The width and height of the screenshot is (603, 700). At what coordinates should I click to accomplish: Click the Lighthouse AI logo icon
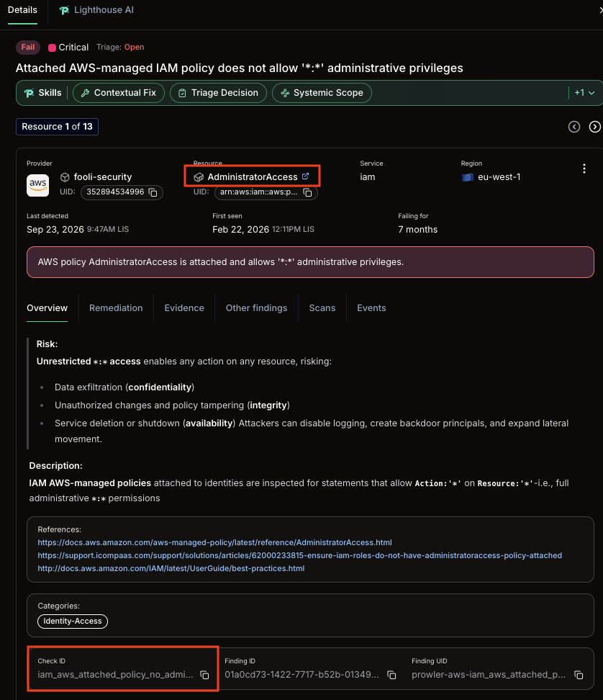[x=64, y=10]
